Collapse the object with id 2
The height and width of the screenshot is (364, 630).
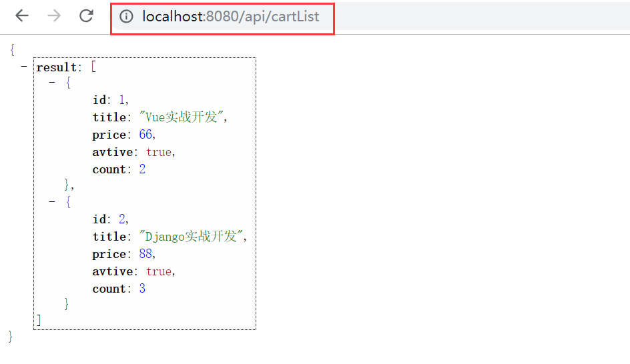tap(52, 201)
